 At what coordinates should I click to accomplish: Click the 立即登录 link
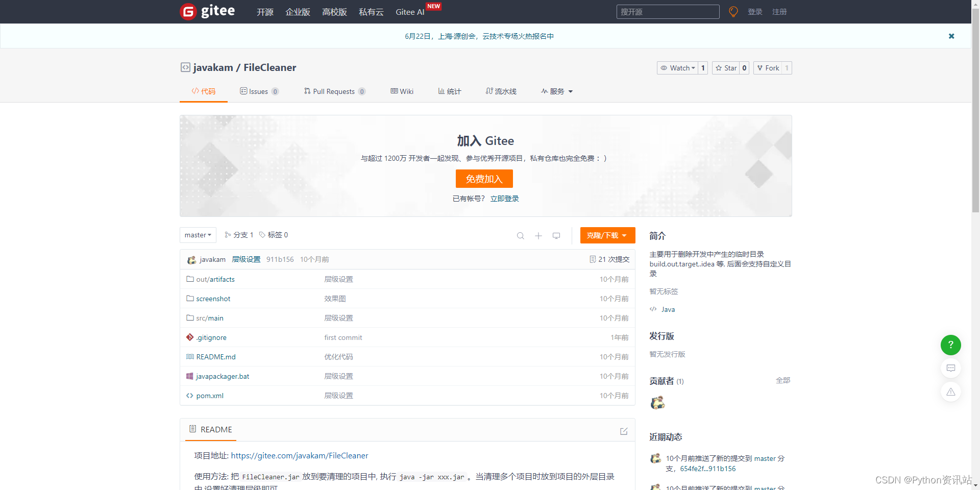(x=505, y=199)
